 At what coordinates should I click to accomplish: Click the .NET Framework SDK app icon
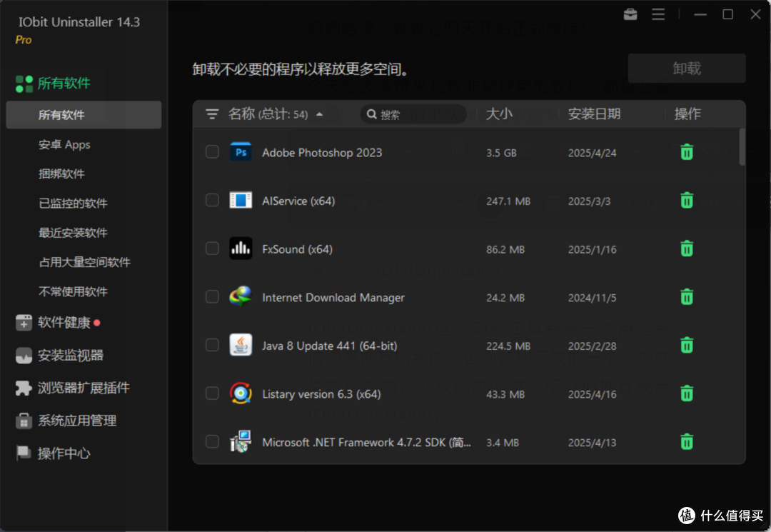[x=241, y=441]
